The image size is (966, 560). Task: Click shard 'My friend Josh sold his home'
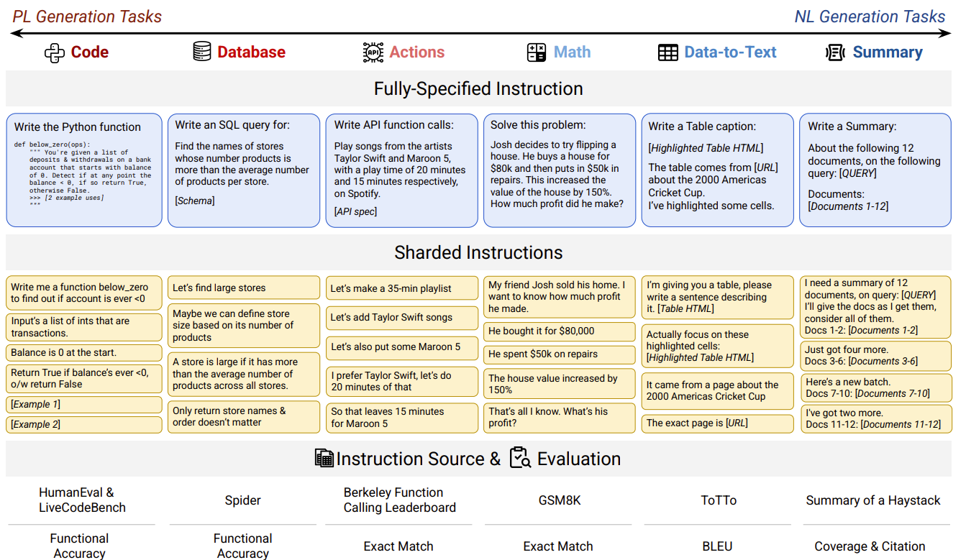[x=559, y=297]
